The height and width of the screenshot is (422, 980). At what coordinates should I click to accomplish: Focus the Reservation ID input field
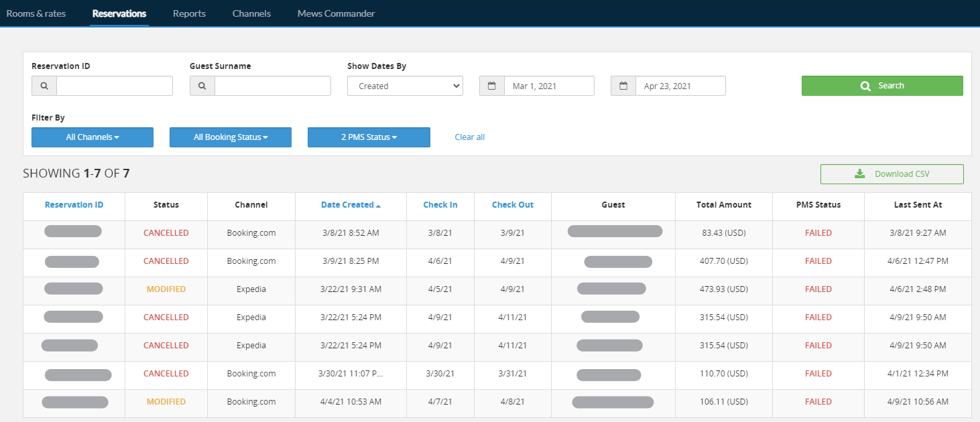pyautogui.click(x=115, y=86)
